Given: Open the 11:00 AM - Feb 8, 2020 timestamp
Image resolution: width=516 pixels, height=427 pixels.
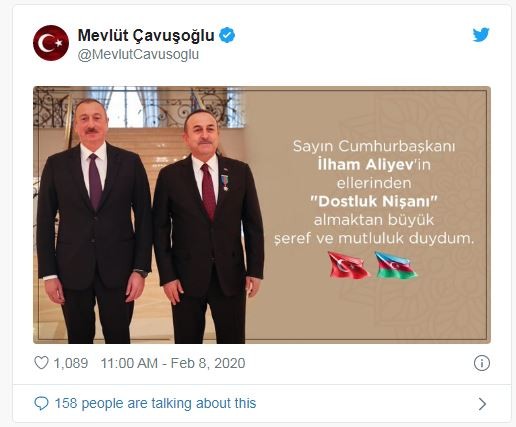Looking at the screenshot, I should click(x=173, y=363).
